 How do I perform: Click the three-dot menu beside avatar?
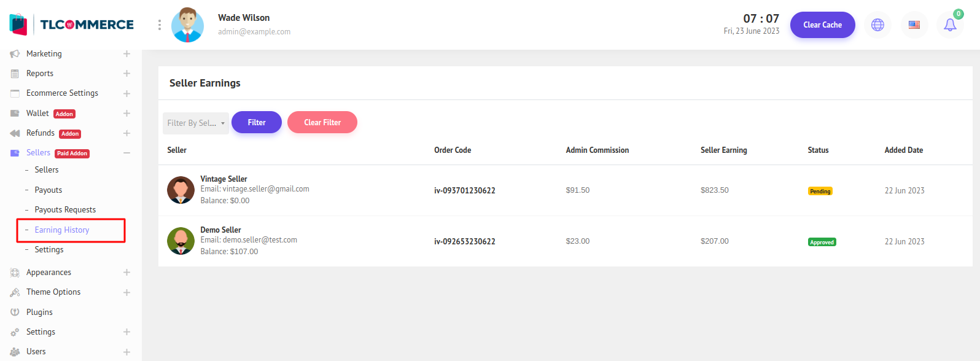coord(160,25)
